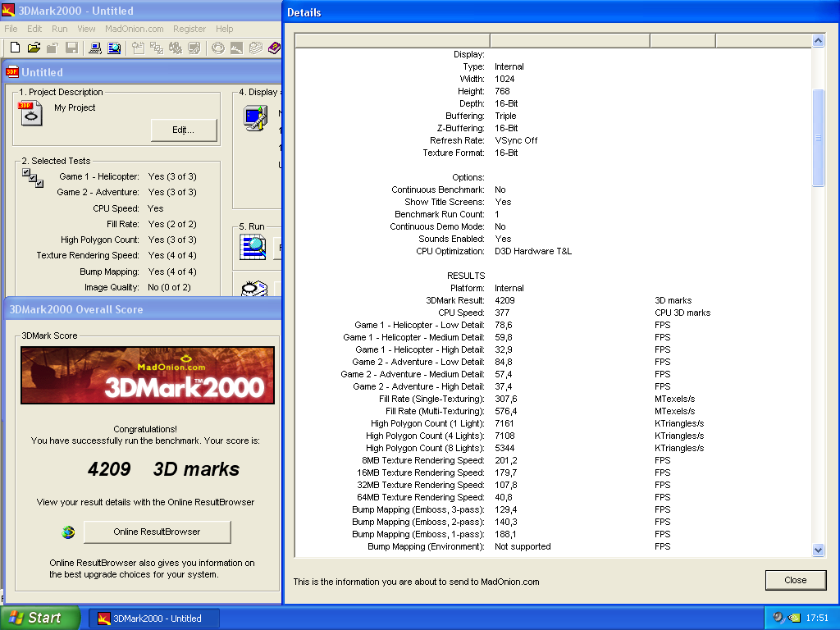This screenshot has width=840, height=630.
Task: Click the Windows Start button
Action: pos(40,618)
